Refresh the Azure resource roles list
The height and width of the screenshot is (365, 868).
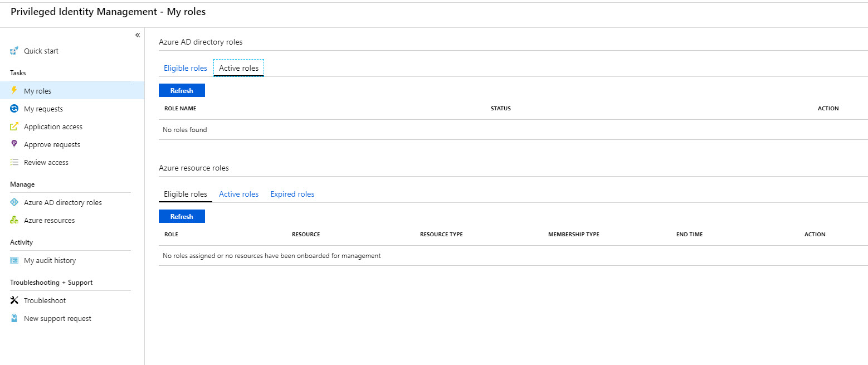coord(182,216)
